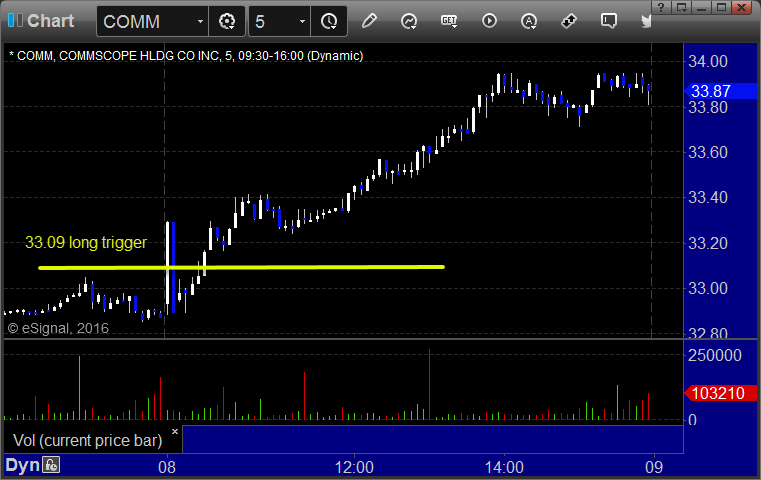Click the 34.00 price axis label
Viewport: 761px width, 480px height.
708,62
